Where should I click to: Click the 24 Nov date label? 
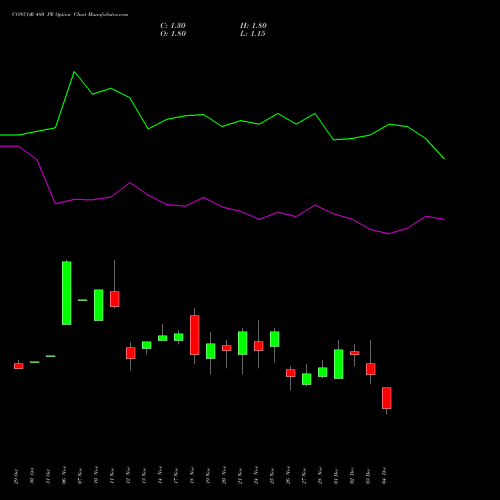[256, 475]
